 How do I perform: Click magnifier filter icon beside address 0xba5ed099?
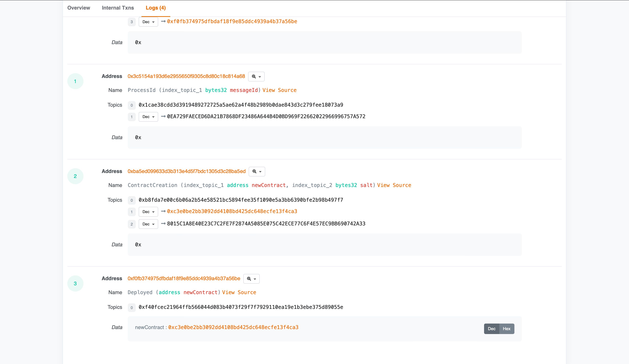[257, 171]
